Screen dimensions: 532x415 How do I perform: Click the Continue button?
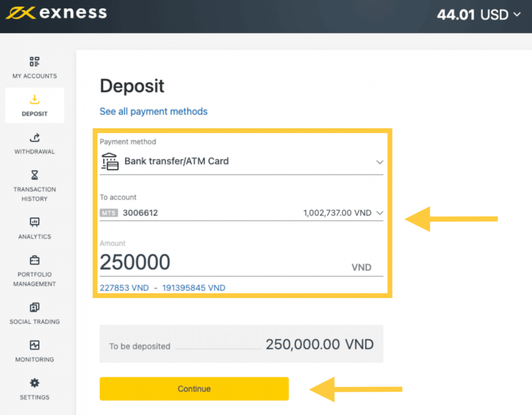pyautogui.click(x=194, y=389)
